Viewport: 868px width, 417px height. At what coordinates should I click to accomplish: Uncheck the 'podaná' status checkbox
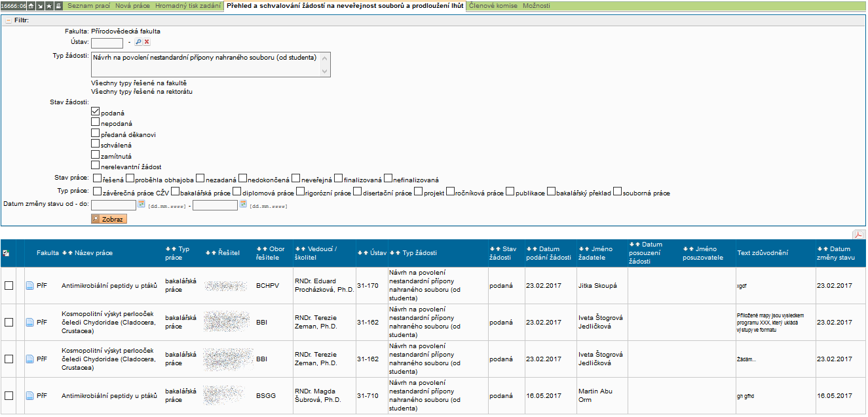point(96,112)
